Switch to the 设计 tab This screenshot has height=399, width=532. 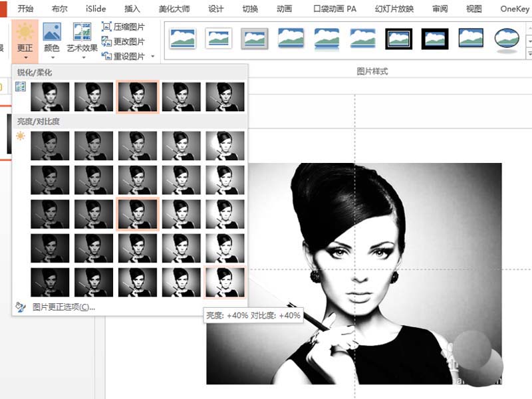click(x=215, y=9)
